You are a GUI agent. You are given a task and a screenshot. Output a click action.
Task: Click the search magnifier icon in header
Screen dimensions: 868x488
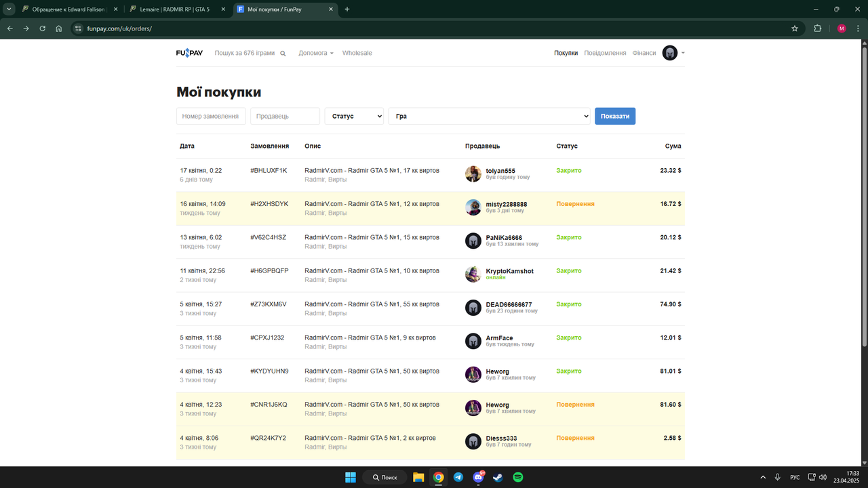tap(283, 54)
